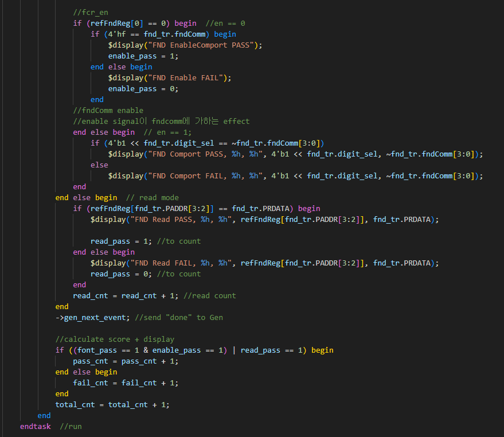This screenshot has height=437, width=504.
Task: Click the "//fndComm enable" comment
Action: coord(108,111)
